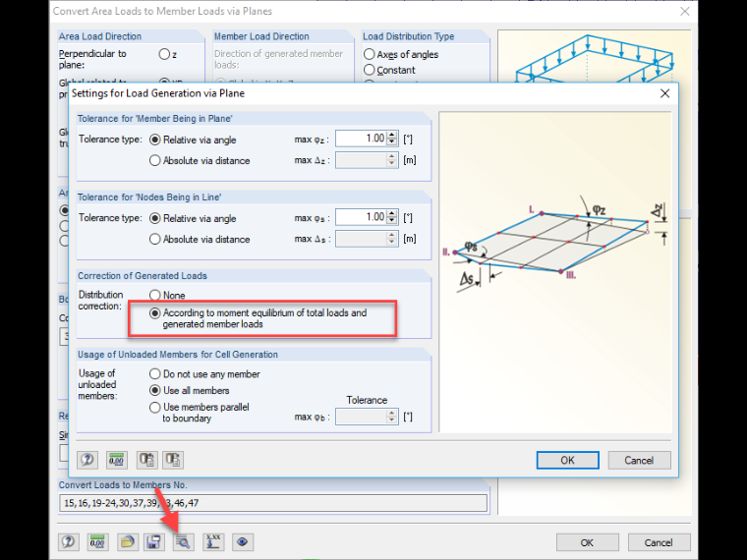Select 'Absolute via distance' for Nodes Being in Line
The height and width of the screenshot is (560, 747).
(x=155, y=239)
